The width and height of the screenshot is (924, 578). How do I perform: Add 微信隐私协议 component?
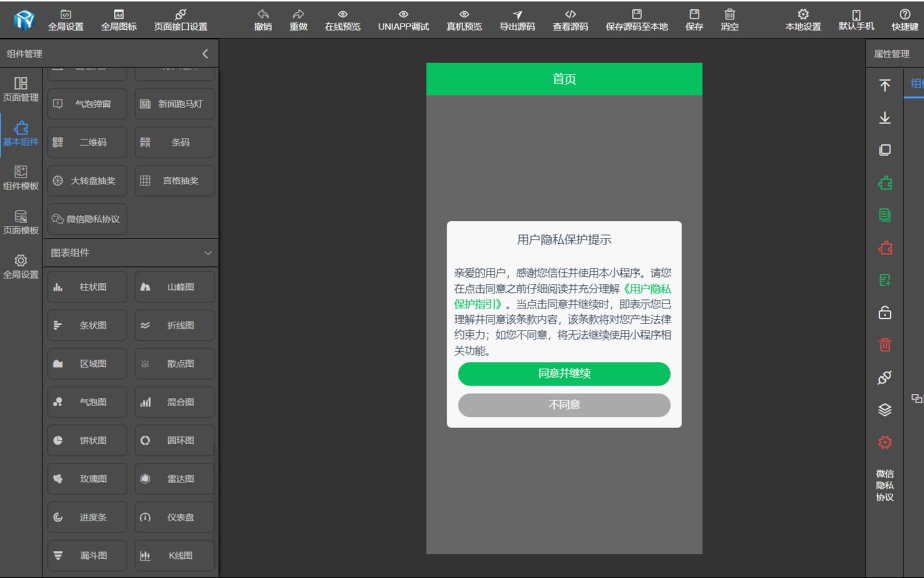[87, 219]
